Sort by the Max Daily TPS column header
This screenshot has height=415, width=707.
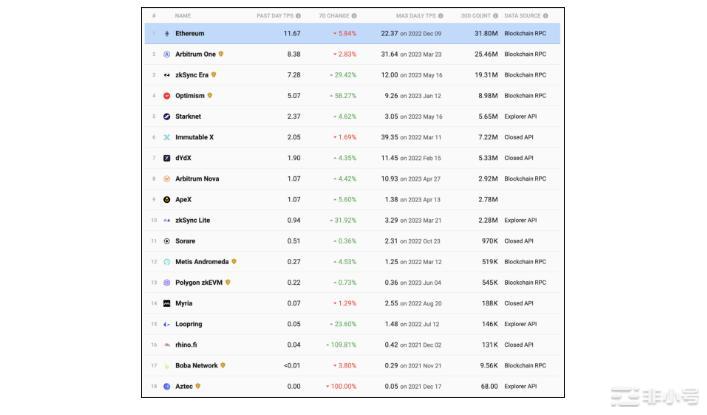coord(416,16)
